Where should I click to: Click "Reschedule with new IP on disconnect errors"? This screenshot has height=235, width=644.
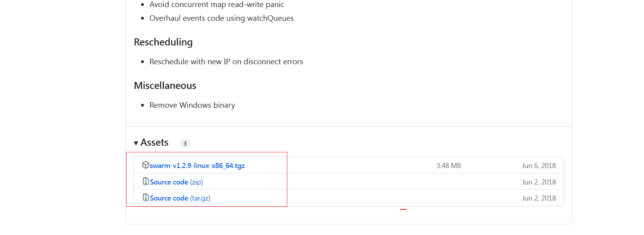click(226, 61)
